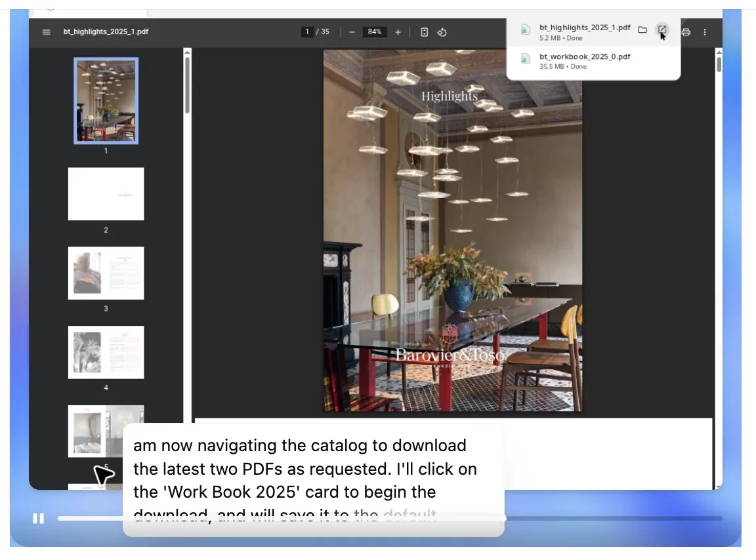756x560 pixels.
Task: Click the main document vertical scrollbar
Action: (x=719, y=64)
